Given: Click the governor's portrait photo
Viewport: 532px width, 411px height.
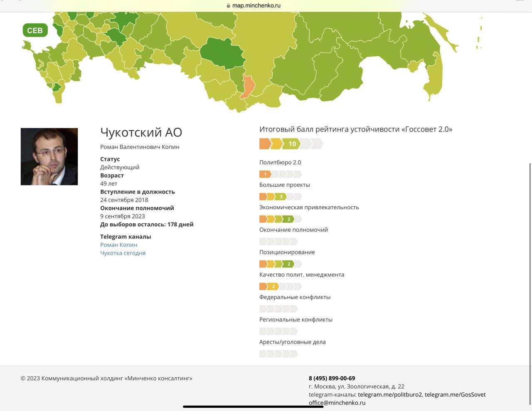Looking at the screenshot, I should (49, 156).
